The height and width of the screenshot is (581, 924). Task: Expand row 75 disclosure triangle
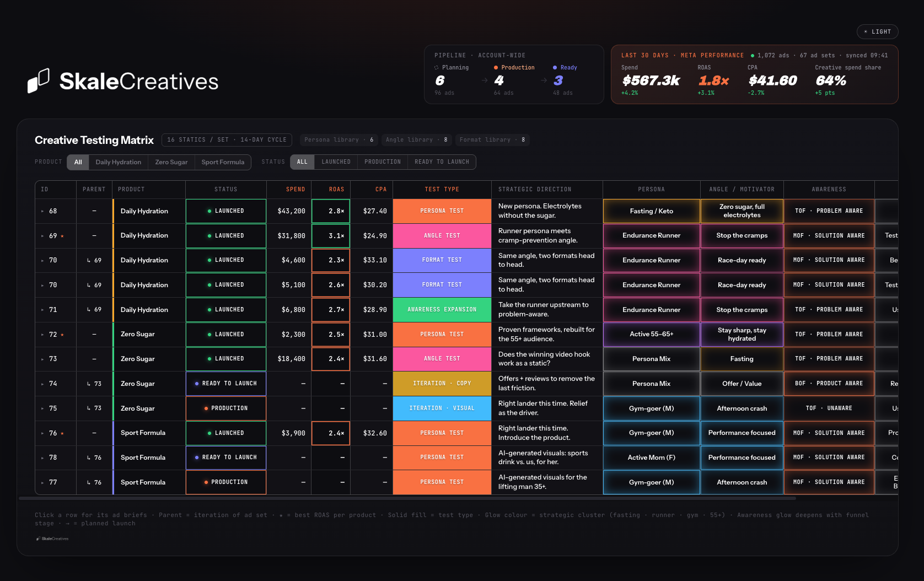pos(42,408)
